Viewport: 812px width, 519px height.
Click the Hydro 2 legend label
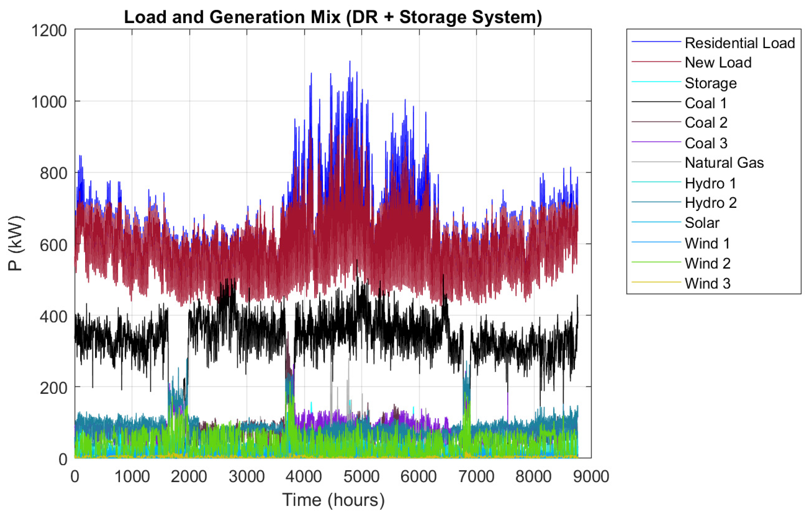tap(711, 203)
